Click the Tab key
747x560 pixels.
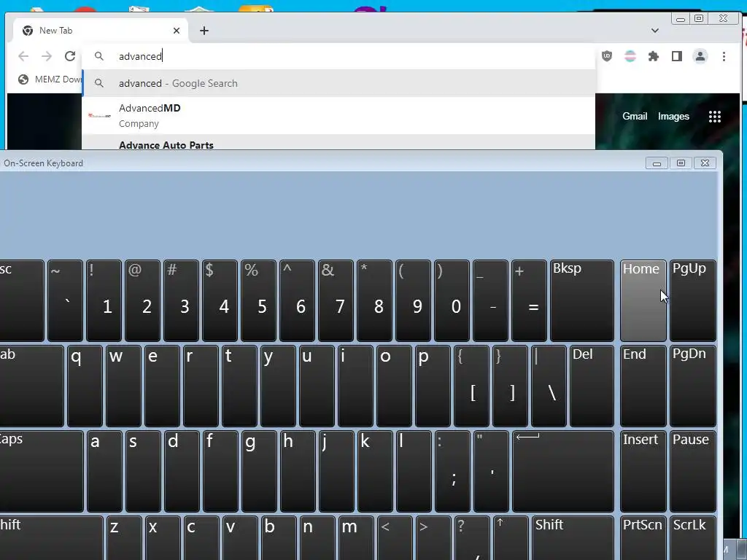(x=31, y=386)
